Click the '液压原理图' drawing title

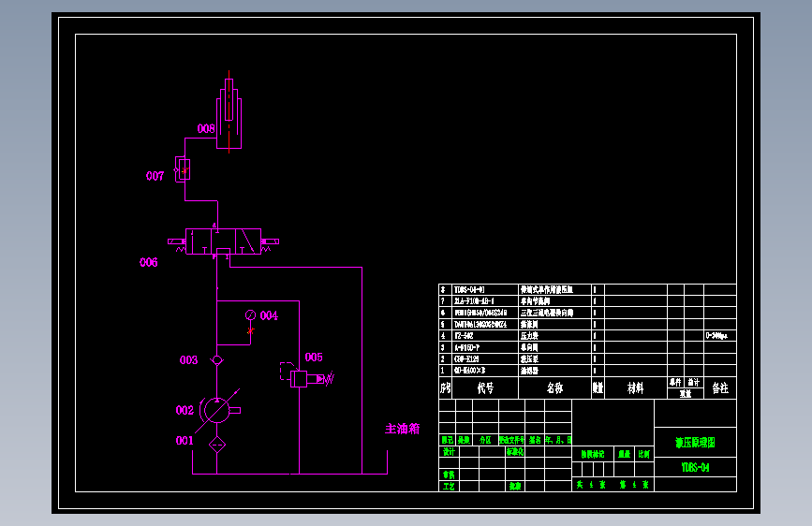coord(695,443)
